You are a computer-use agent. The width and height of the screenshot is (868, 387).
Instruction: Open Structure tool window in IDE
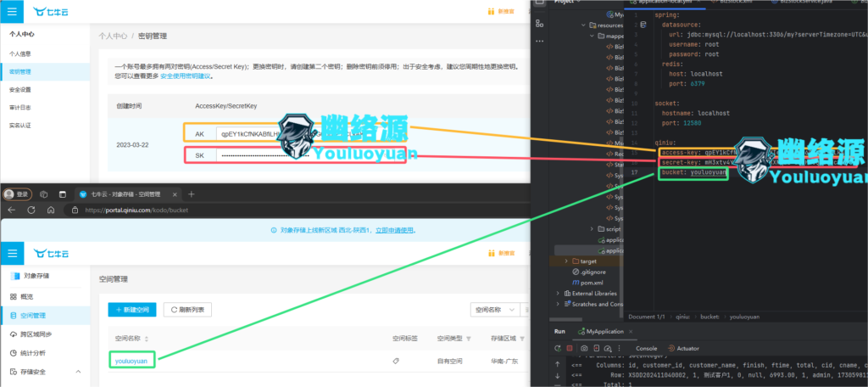[x=540, y=24]
